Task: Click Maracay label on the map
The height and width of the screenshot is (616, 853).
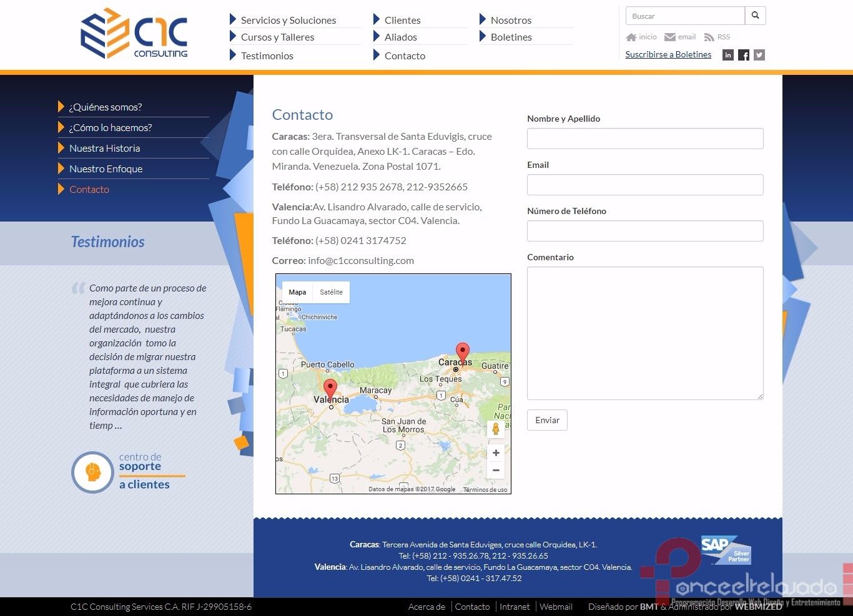Action: [x=375, y=390]
